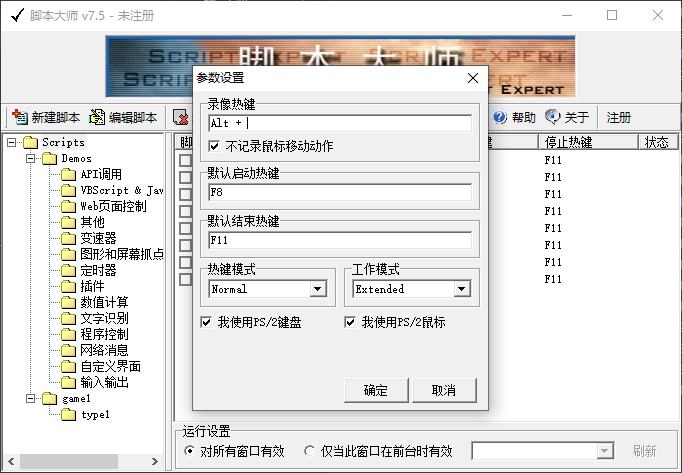Collapse the Scripts tree node
The width and height of the screenshot is (682, 473).
click(11, 142)
